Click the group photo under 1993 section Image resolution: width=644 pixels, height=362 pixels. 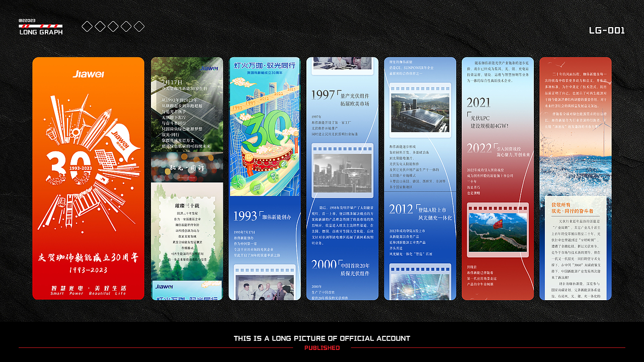pos(265,288)
